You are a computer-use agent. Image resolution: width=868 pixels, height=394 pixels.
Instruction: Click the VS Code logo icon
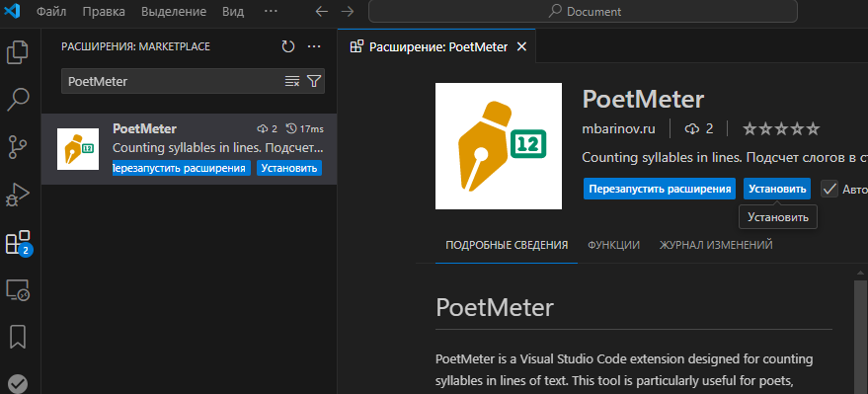12,11
